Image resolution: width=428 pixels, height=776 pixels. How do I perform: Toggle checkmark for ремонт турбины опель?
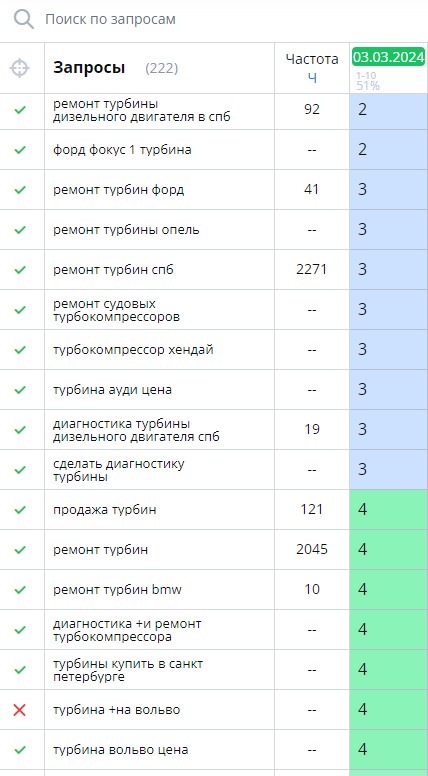point(20,230)
